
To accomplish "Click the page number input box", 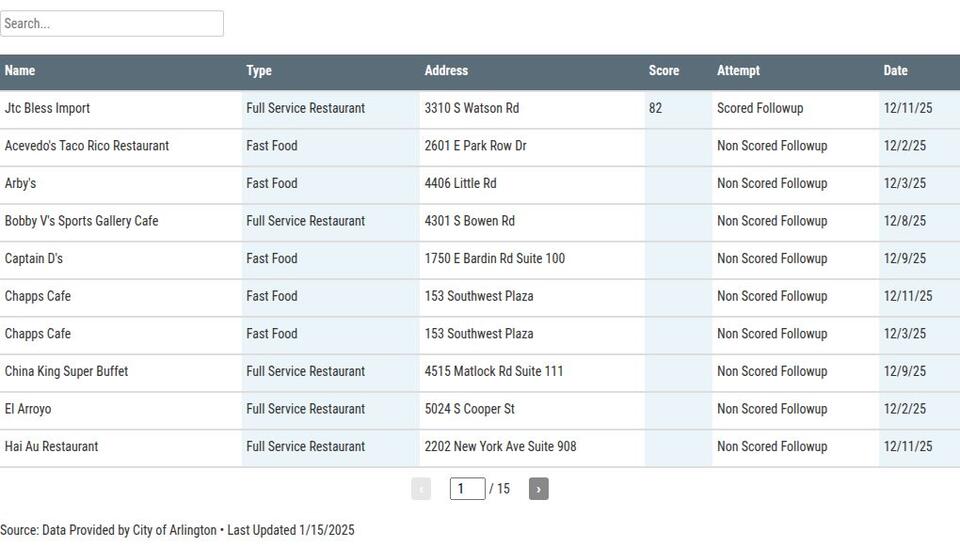I will 467,489.
